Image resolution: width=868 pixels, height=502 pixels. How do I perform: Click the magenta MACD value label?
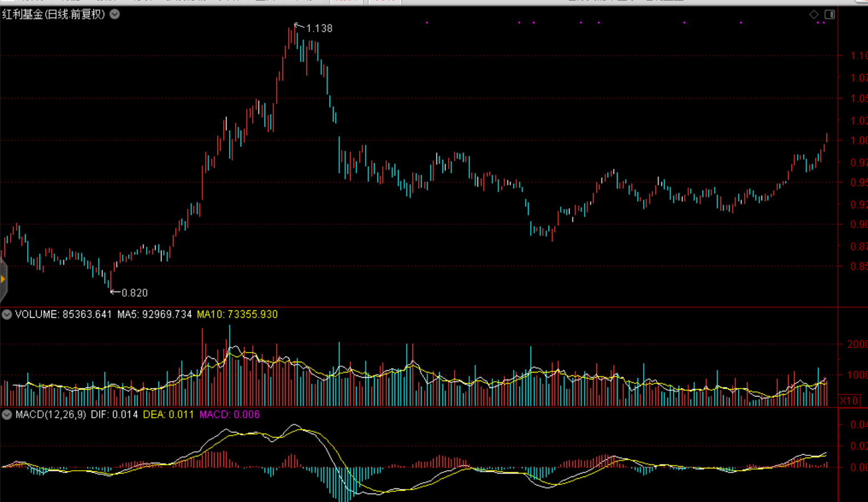(x=229, y=415)
